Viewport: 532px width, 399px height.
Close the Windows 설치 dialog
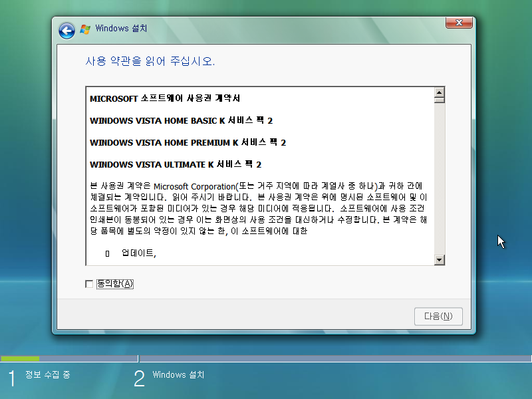[459, 23]
